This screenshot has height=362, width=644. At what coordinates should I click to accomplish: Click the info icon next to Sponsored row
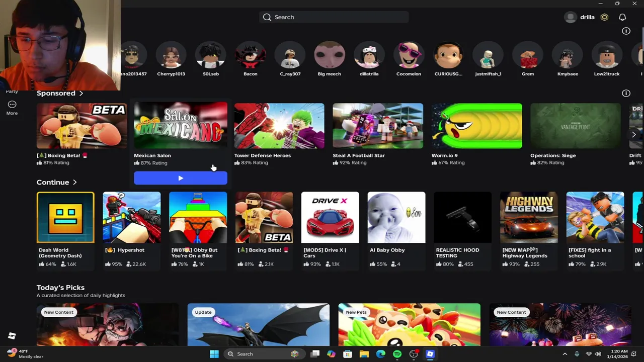(626, 93)
